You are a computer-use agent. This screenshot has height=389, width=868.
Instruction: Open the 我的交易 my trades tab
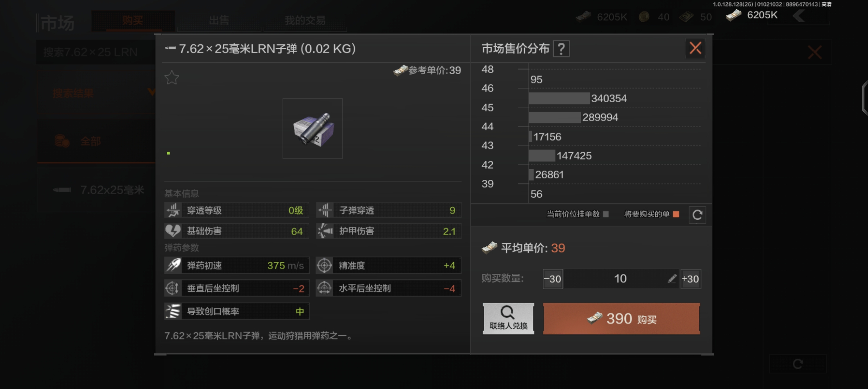pyautogui.click(x=305, y=20)
